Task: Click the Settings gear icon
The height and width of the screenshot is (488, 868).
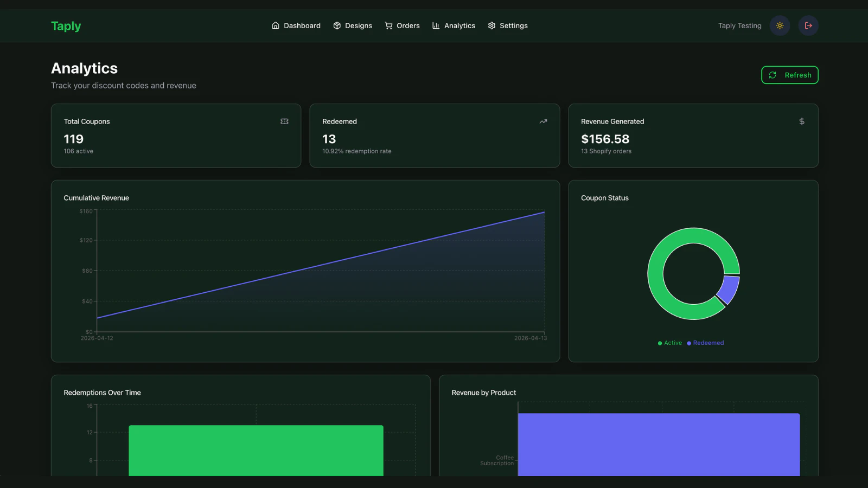Action: (492, 25)
